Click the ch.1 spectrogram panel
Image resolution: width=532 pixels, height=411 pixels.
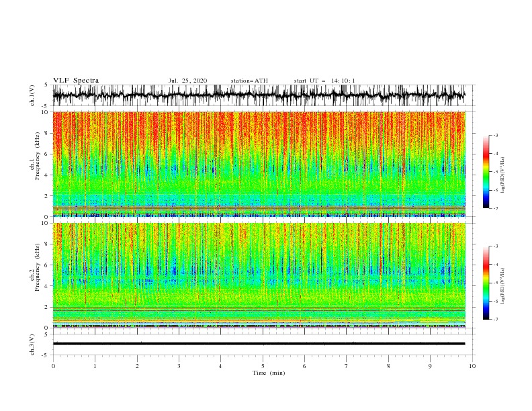[x=259, y=164]
